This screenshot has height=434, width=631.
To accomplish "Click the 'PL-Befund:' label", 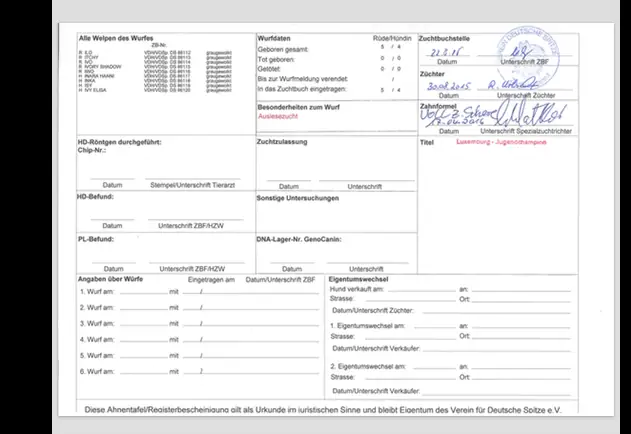I will click(96, 239).
